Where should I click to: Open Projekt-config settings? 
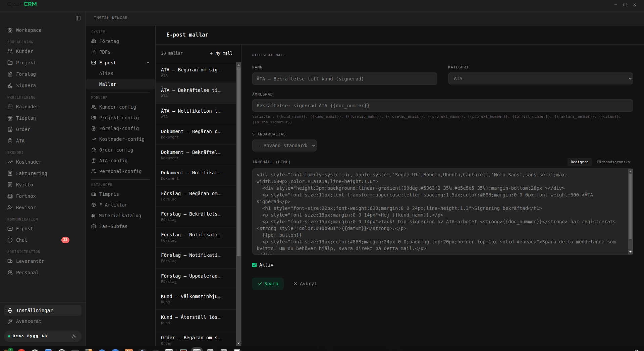[x=119, y=118]
